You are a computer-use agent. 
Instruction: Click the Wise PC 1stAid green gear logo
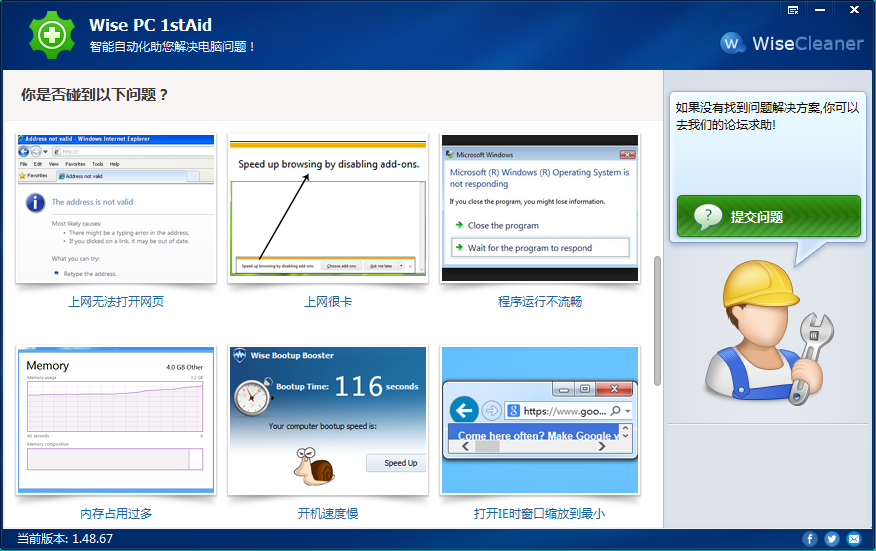point(52,35)
